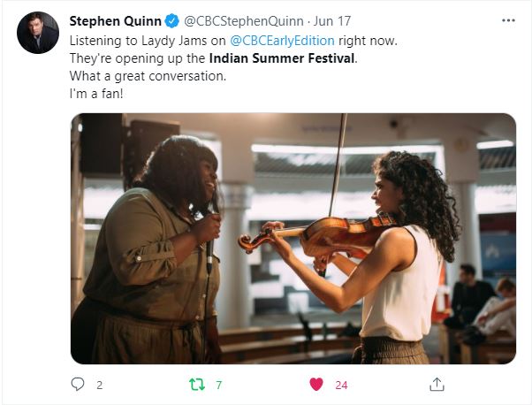Click the blue verified badge
The image size is (532, 405).
pyautogui.click(x=171, y=21)
